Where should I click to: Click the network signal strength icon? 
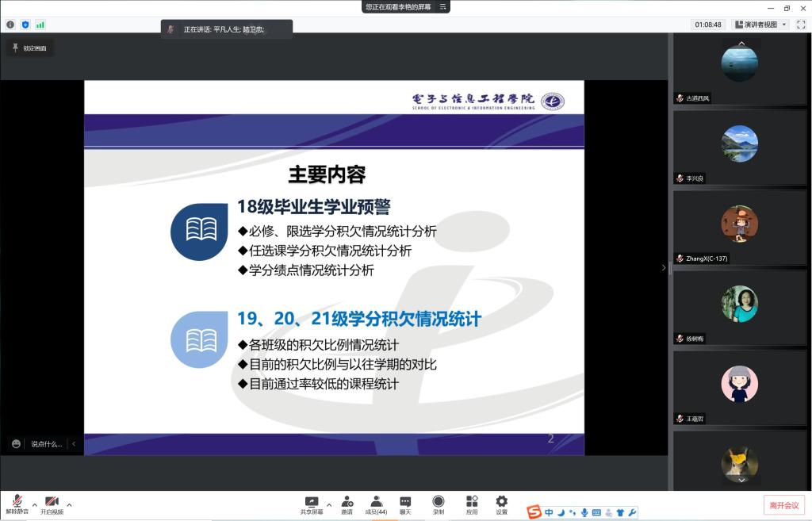click(40, 25)
